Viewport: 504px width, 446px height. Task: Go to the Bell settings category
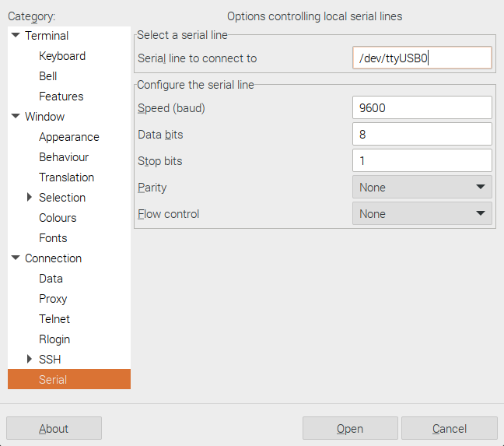48,76
